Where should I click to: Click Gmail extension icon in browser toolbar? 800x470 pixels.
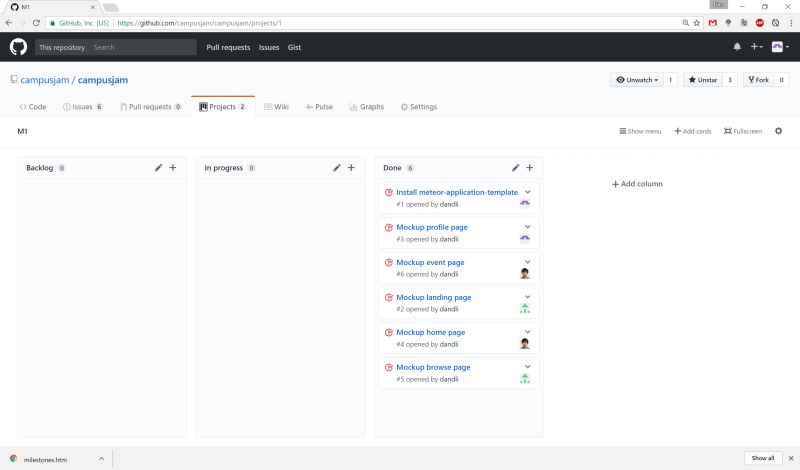click(x=713, y=23)
